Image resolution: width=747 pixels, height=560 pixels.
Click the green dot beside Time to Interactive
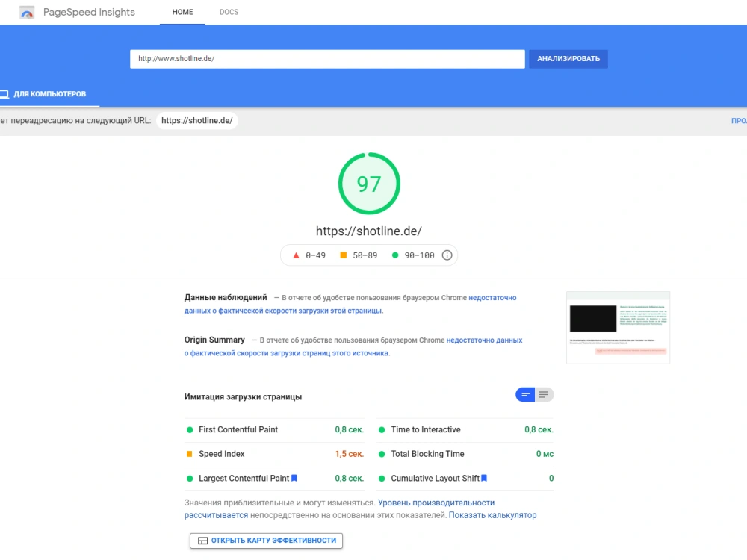pos(382,429)
